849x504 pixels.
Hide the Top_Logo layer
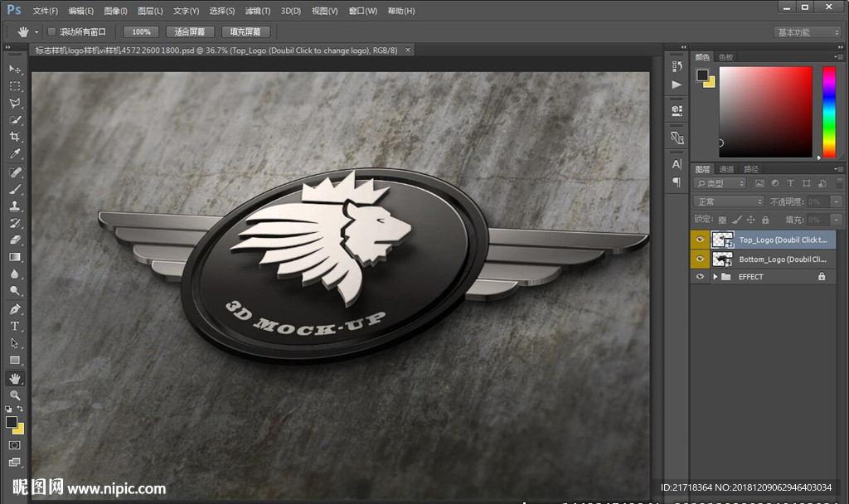point(700,240)
